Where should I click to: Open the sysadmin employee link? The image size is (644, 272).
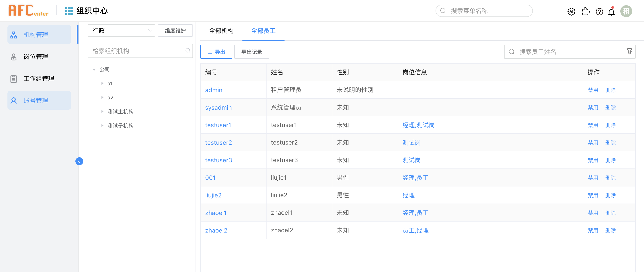[218, 108]
